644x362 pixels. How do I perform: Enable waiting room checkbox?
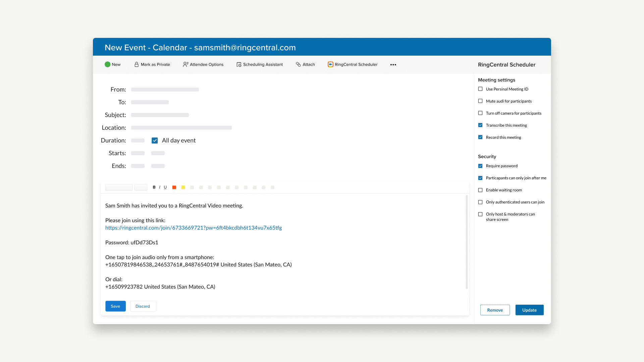click(480, 190)
